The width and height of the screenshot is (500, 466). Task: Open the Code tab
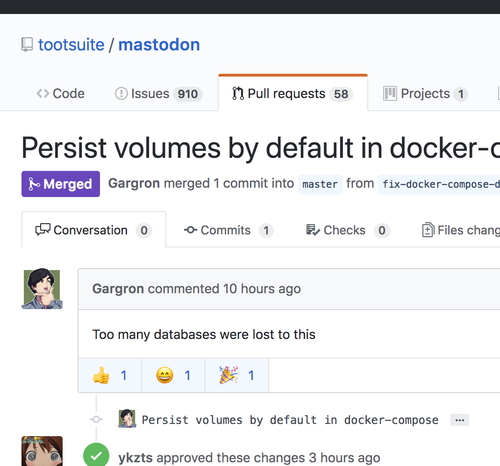point(60,94)
